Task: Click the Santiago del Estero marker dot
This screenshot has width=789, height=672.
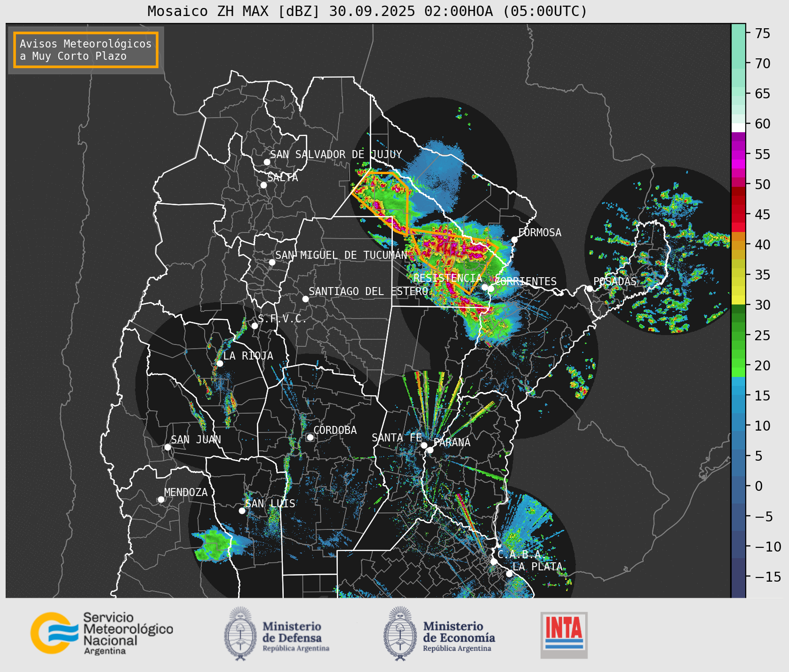Action: point(305,299)
